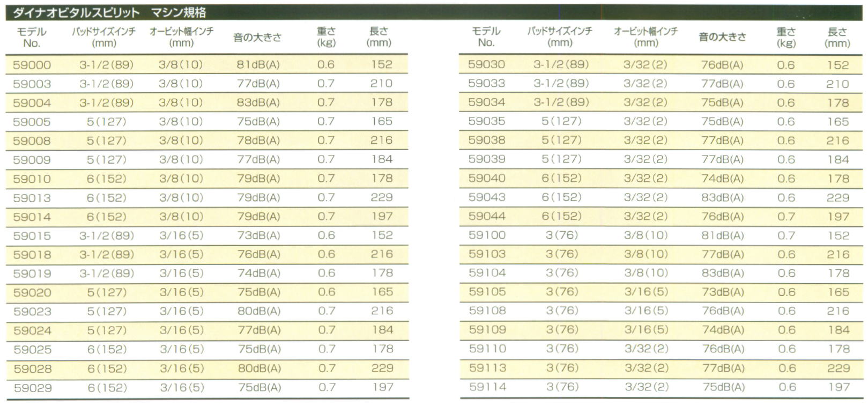Select model number 59009
The image size is (868, 406).
tap(32, 160)
